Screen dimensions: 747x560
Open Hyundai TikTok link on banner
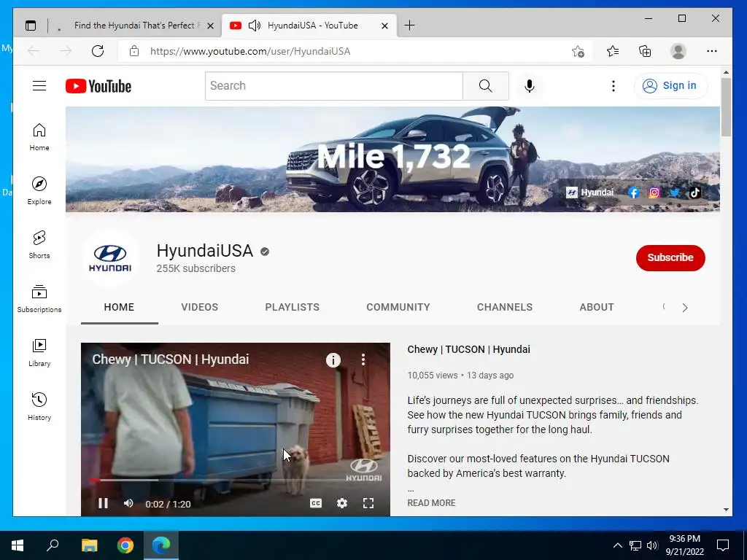pyautogui.click(x=695, y=192)
